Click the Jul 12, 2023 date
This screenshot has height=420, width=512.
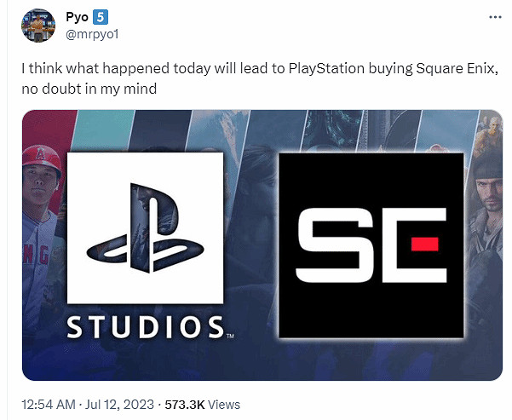[x=123, y=405]
